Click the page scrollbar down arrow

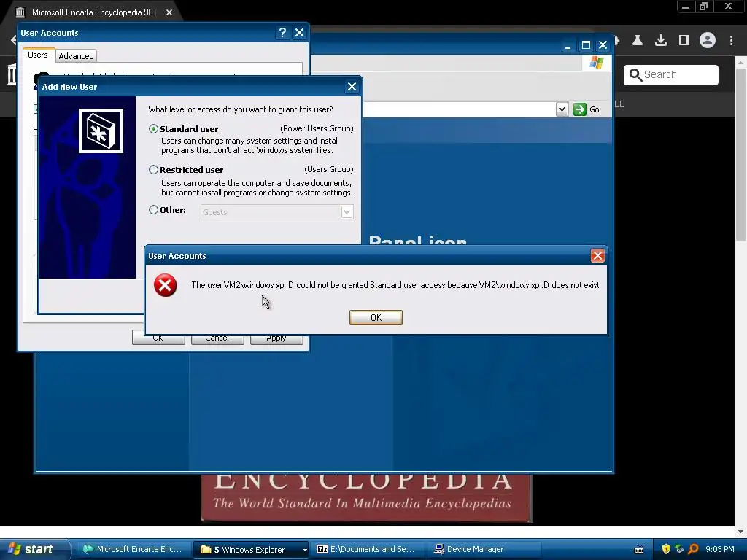point(740,532)
